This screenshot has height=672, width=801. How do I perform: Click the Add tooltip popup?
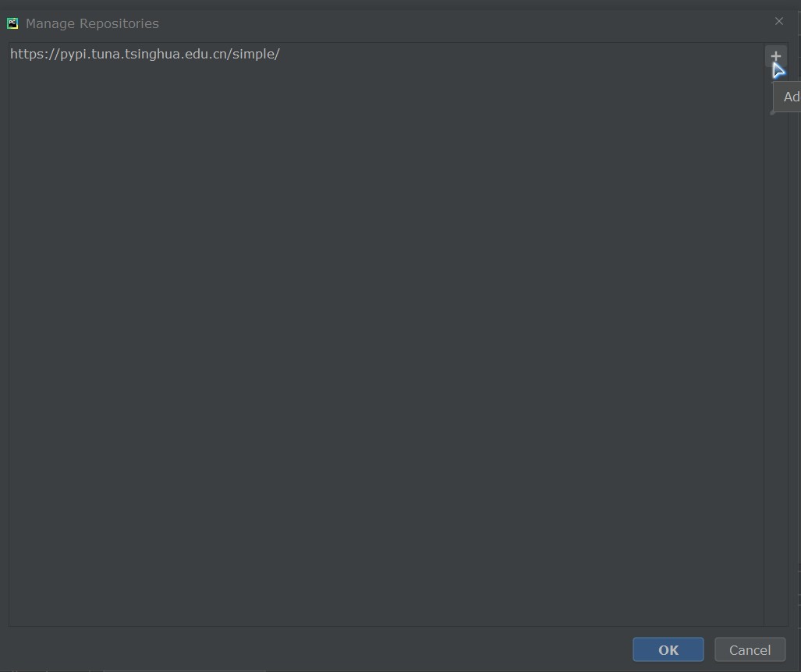[x=788, y=97]
